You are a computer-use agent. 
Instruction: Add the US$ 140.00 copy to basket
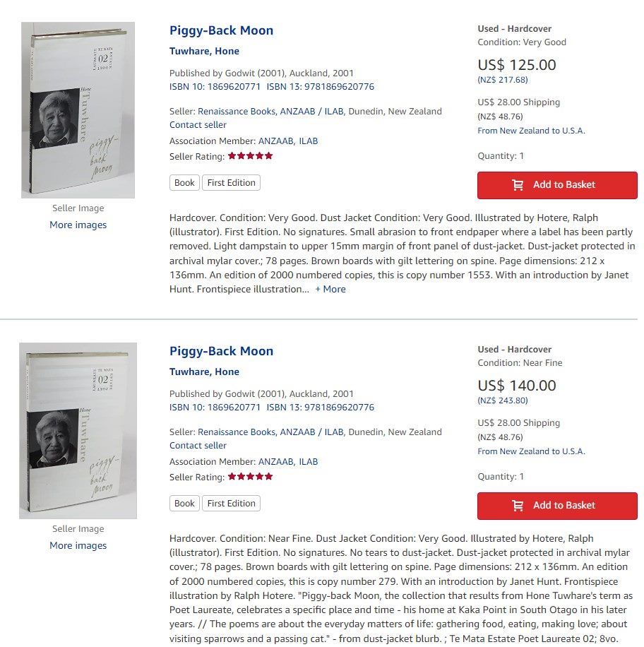(557, 506)
